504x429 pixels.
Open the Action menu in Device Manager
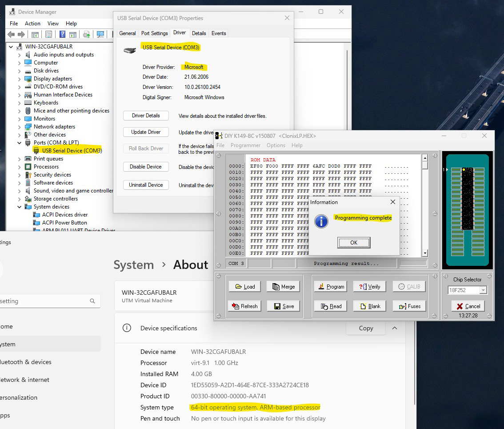tap(32, 24)
